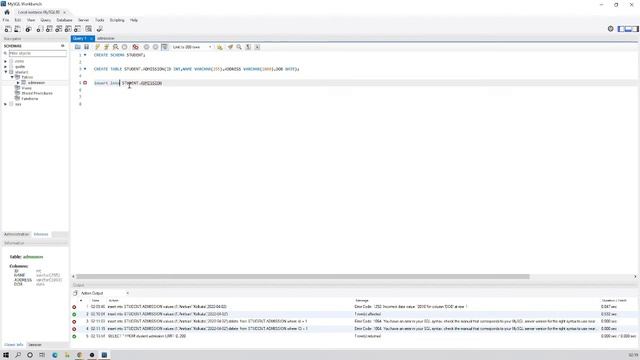Viewport: 640px width, 360px height.
Task: Run EXPLAIN on the current statement
Action: (x=116, y=47)
